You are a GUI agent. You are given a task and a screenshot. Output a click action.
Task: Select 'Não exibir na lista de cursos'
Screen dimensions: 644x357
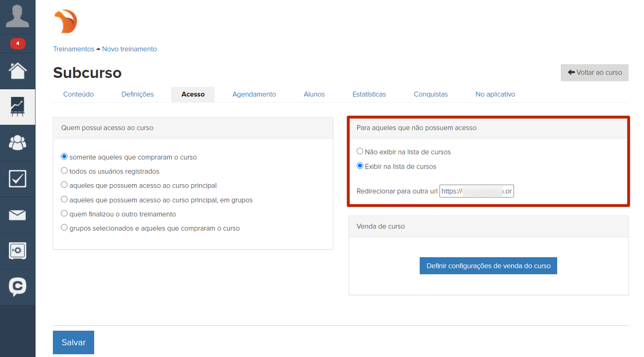click(360, 151)
